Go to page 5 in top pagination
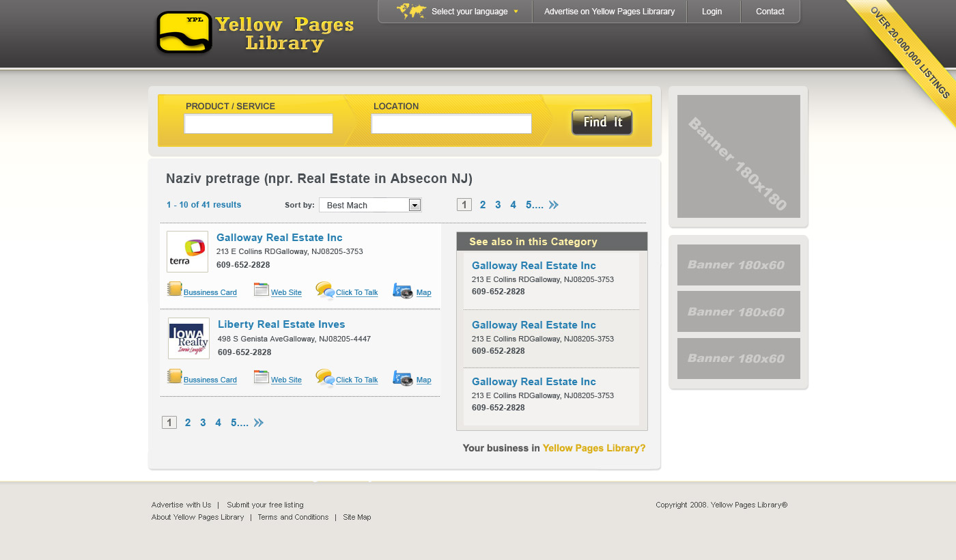The image size is (956, 560). tap(534, 205)
